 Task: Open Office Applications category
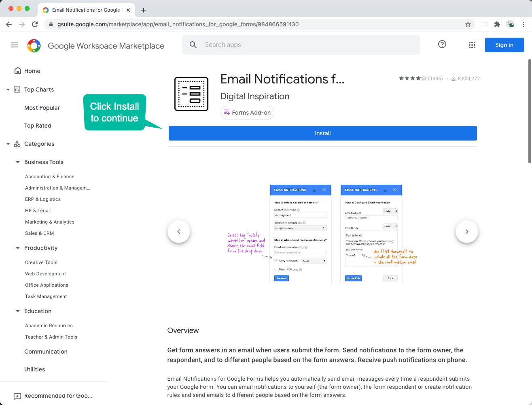tap(47, 285)
